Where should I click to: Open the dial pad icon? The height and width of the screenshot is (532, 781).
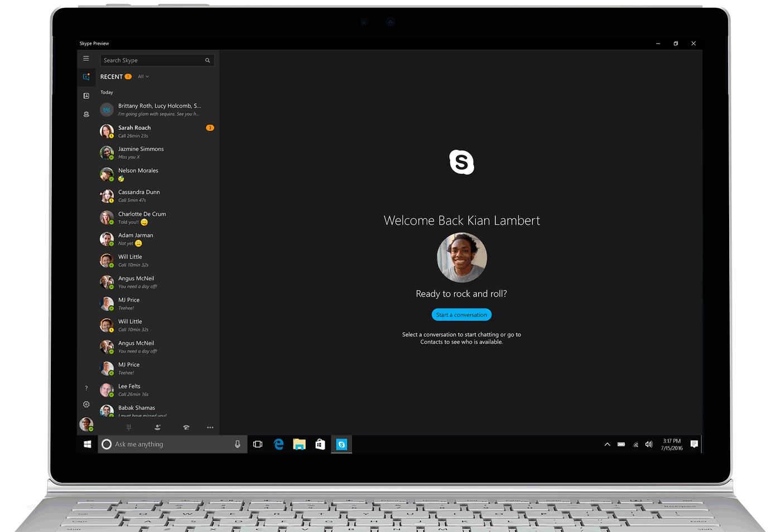click(x=129, y=427)
